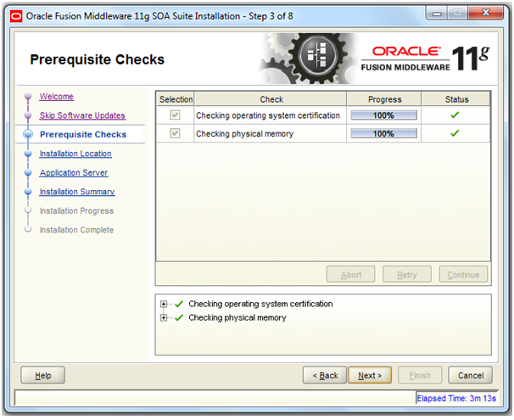Click the Selection column header
Screen dimensions: 514x420
176,99
